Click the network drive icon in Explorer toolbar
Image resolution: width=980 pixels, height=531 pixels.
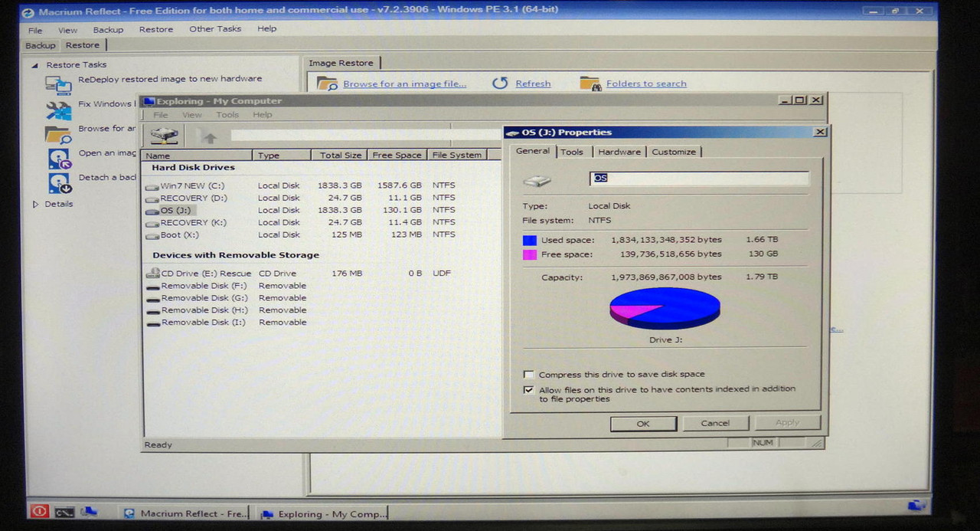tap(165, 135)
